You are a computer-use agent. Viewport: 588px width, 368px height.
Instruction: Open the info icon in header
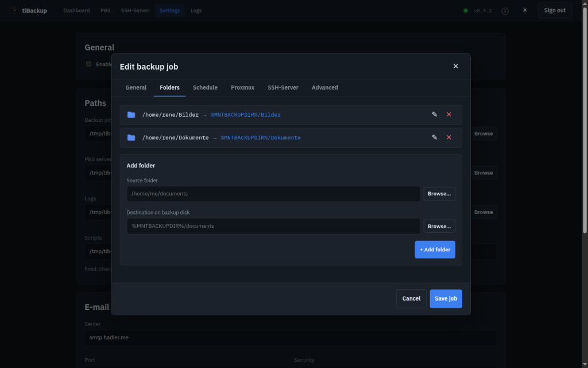pyautogui.click(x=505, y=11)
